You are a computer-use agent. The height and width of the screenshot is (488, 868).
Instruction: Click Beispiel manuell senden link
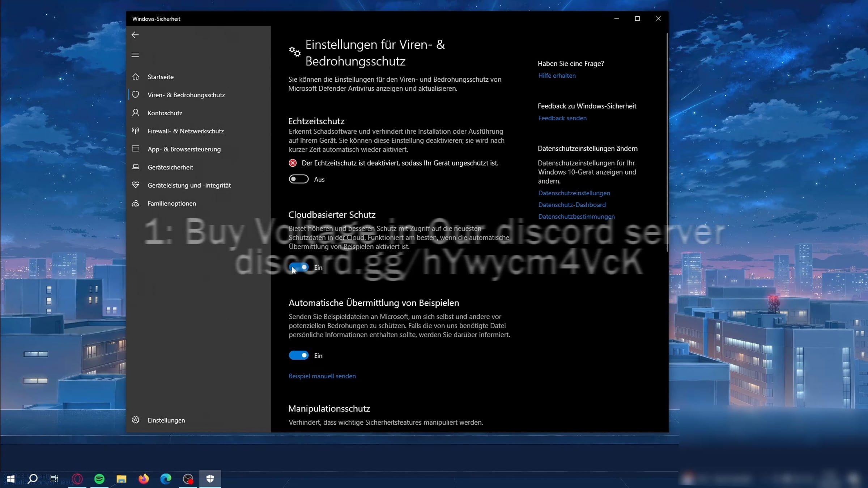tap(322, 376)
